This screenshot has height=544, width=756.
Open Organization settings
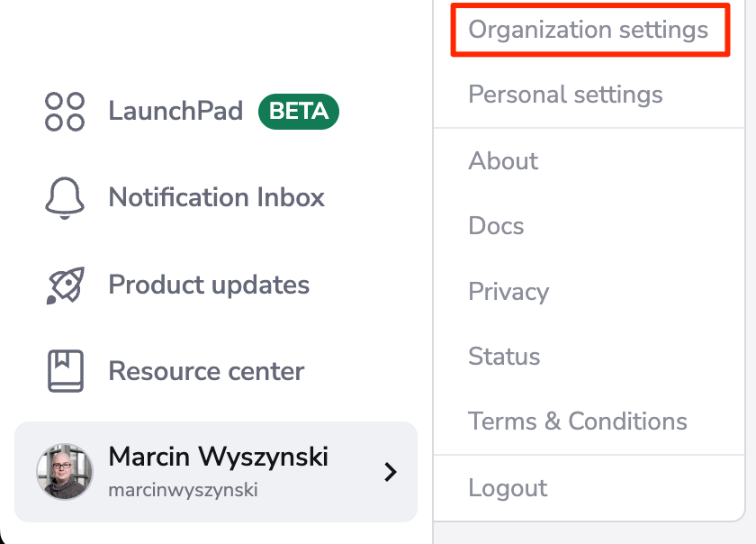[589, 29]
